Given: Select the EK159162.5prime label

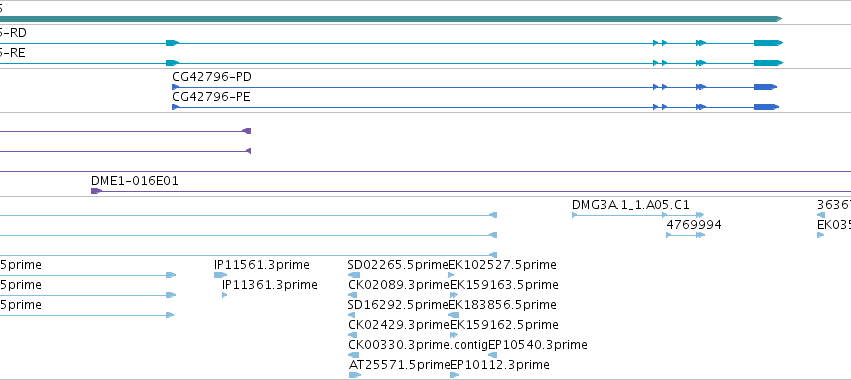Looking at the screenshot, I should (x=504, y=325).
